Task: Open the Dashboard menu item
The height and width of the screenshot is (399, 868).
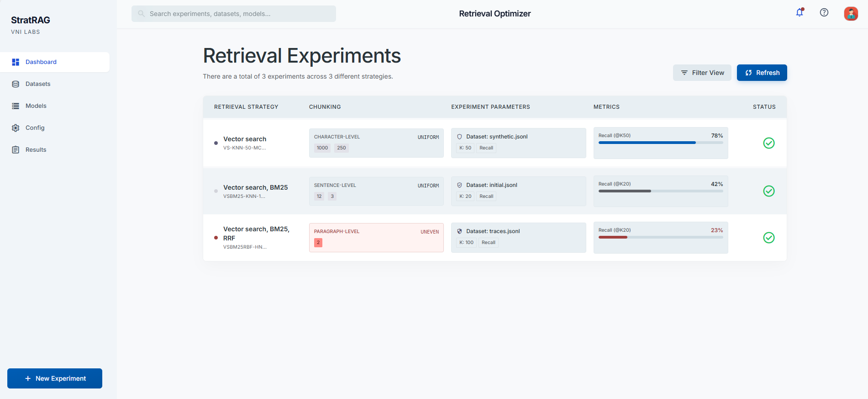Action: 55,62
